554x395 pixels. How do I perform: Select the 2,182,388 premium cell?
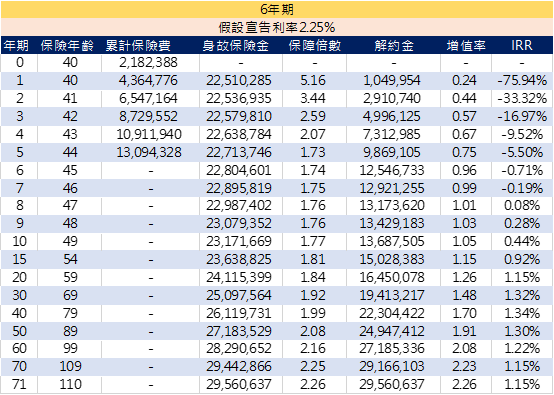pos(148,63)
